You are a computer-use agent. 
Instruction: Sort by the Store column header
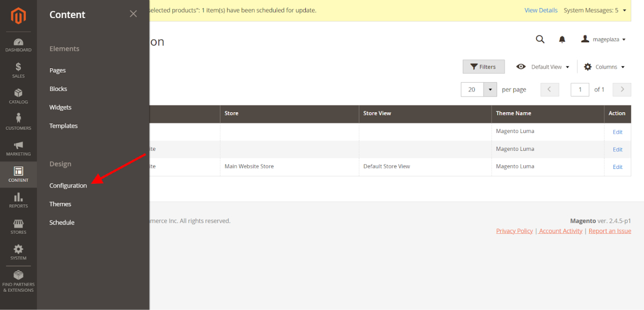[x=289, y=114]
